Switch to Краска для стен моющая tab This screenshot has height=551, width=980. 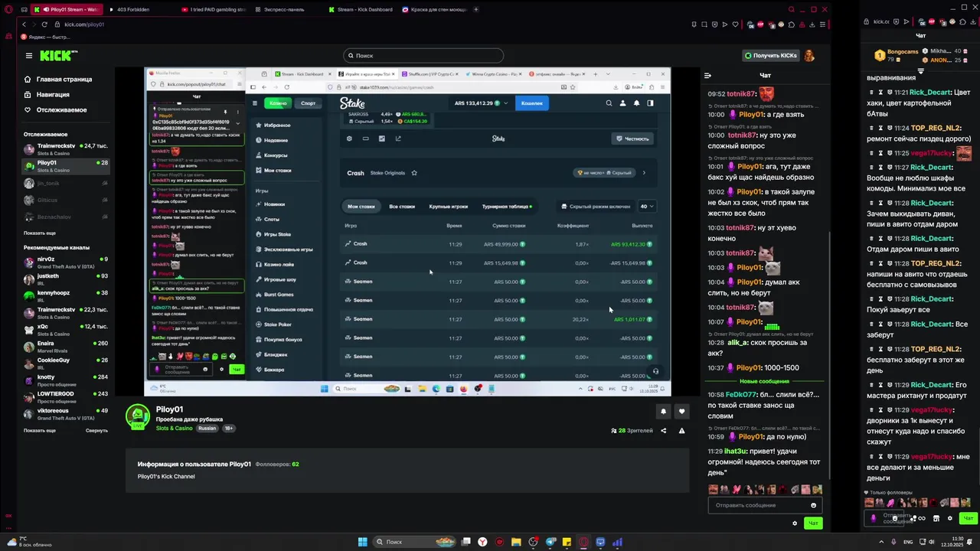[x=433, y=9]
